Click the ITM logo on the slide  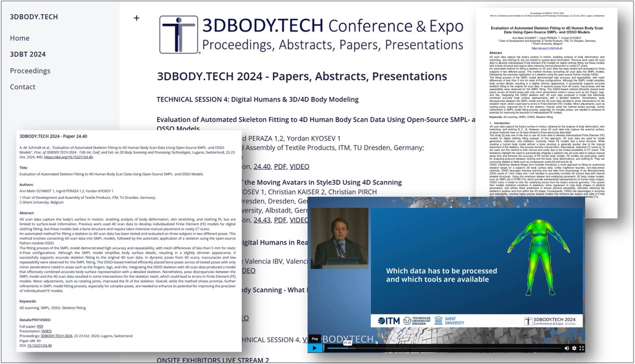click(389, 321)
